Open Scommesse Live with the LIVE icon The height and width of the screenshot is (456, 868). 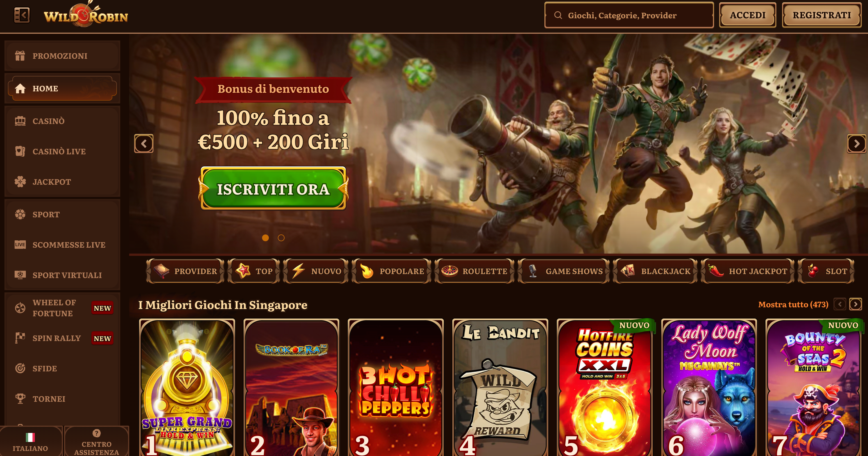[62, 245]
